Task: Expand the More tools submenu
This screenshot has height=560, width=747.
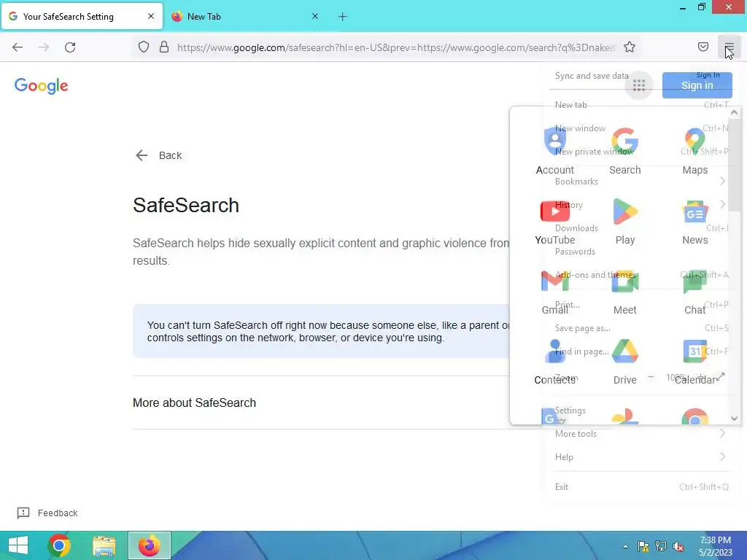Action: pyautogui.click(x=640, y=433)
